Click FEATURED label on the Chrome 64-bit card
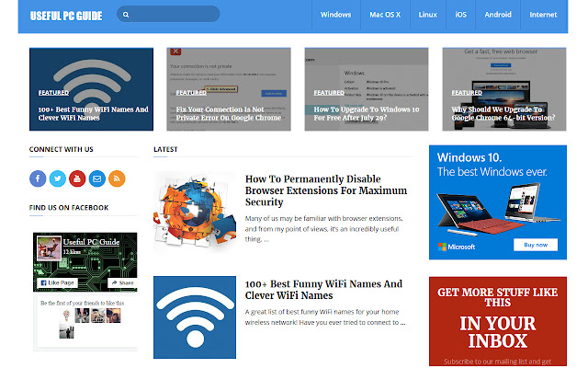588x368 pixels. 467,93
